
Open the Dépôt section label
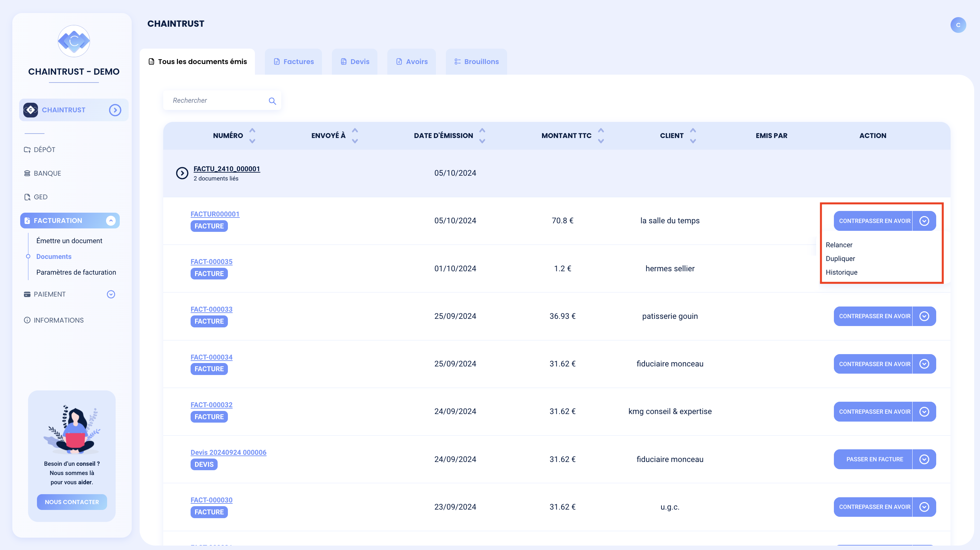coord(44,150)
